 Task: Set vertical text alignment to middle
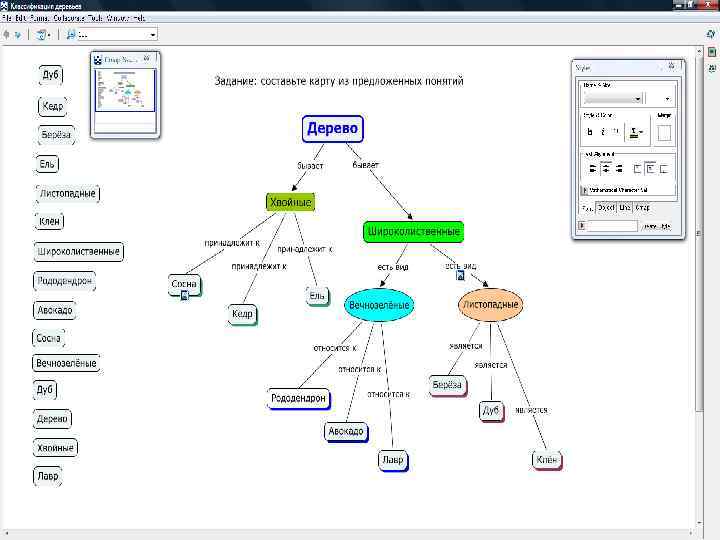(x=650, y=169)
